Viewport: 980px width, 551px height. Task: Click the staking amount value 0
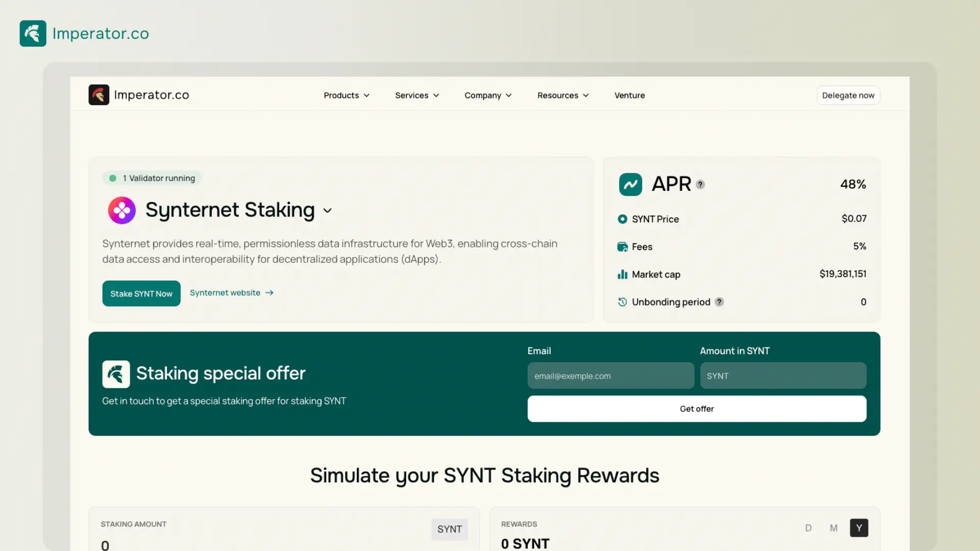point(105,545)
